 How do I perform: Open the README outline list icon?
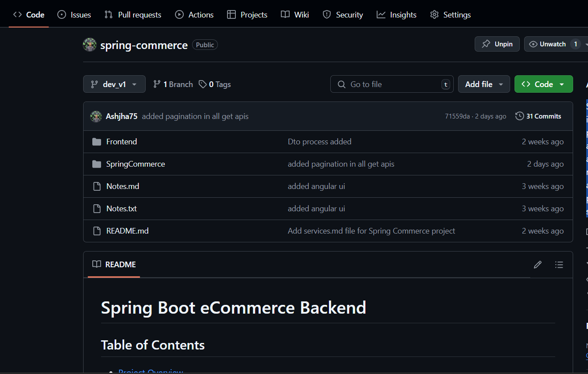tap(559, 265)
